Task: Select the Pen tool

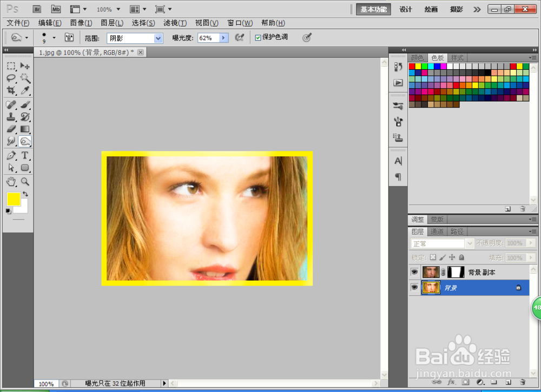Action: tap(11, 155)
